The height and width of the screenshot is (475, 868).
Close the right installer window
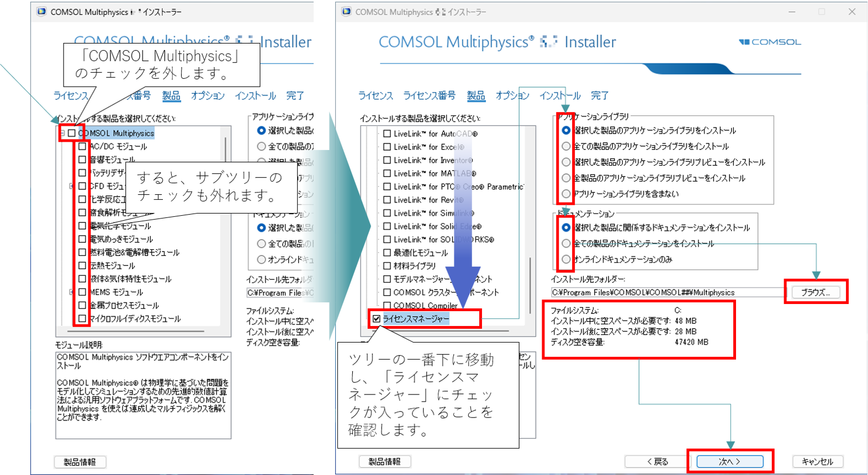(852, 12)
